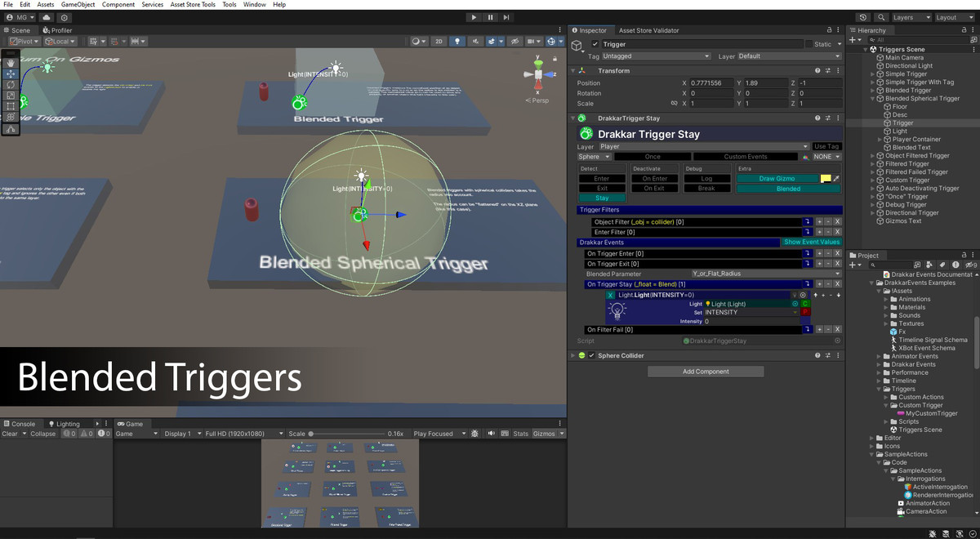Click the Position X value field

click(711, 83)
